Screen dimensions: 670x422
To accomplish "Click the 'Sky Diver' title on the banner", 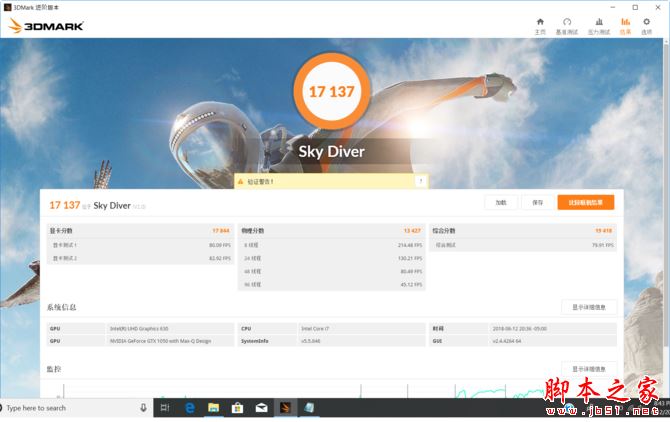I will point(332,152).
